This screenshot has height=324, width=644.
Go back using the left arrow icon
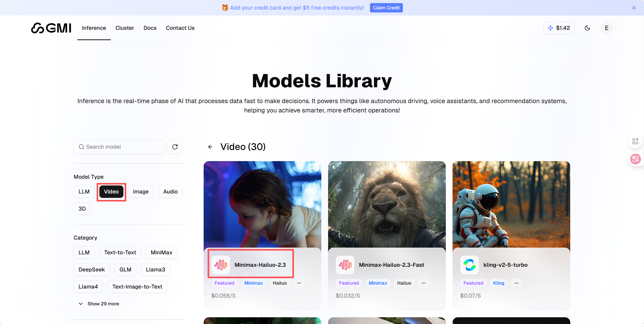210,147
